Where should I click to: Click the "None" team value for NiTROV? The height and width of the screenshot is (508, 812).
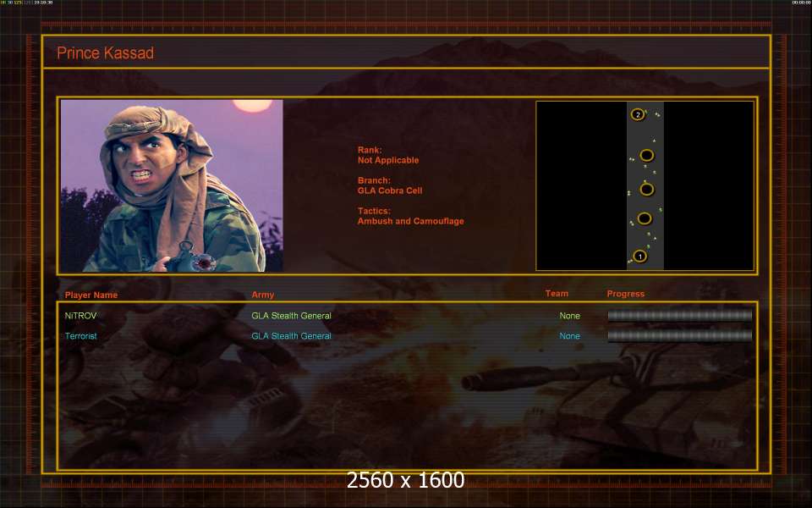[x=569, y=316]
